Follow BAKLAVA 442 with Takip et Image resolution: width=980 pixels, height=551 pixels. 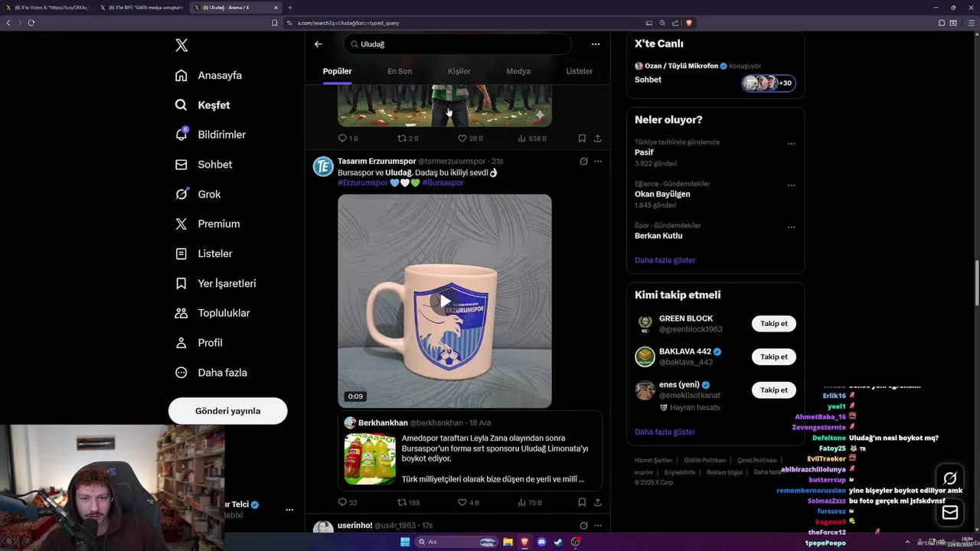(x=773, y=357)
